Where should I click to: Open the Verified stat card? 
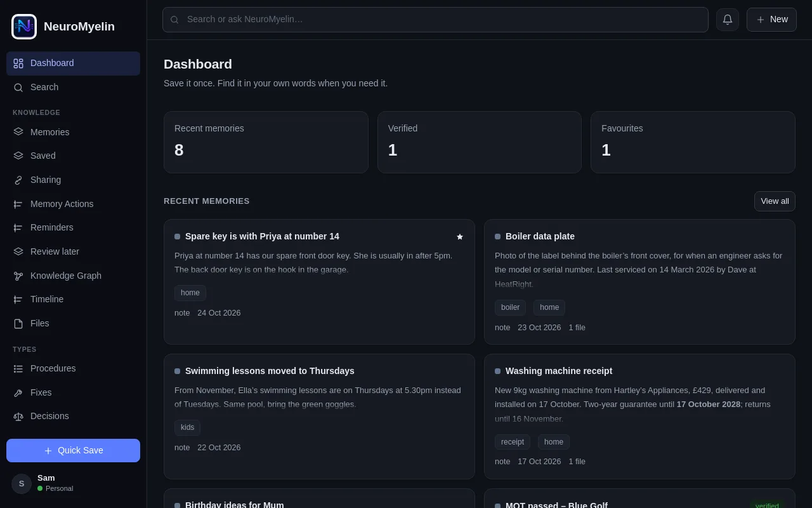coord(480,142)
